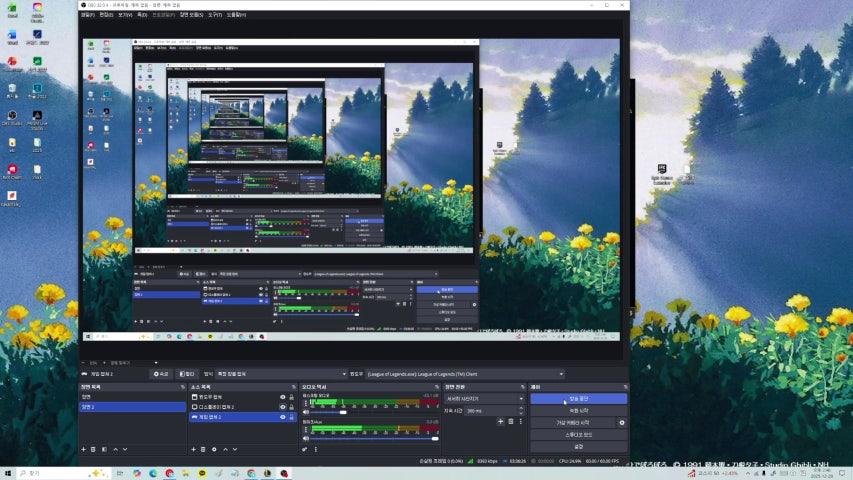Open source properties gear icon
The height and width of the screenshot is (480, 853).
click(x=213, y=449)
